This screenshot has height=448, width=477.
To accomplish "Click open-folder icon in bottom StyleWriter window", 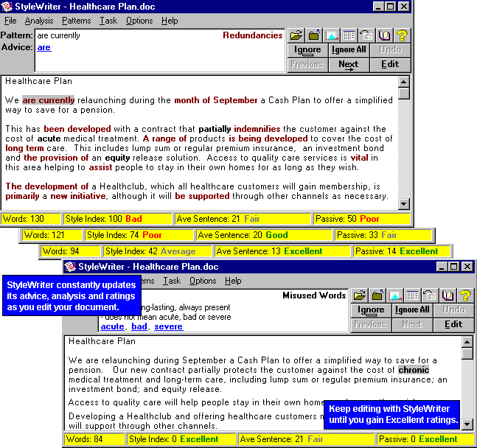I will [359, 295].
